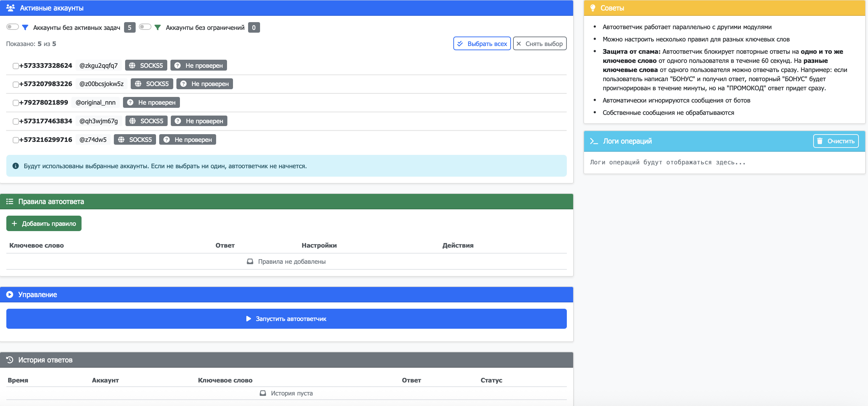
Task: Click the Не проверен badge for @qh3wjm67g
Action: tap(199, 121)
